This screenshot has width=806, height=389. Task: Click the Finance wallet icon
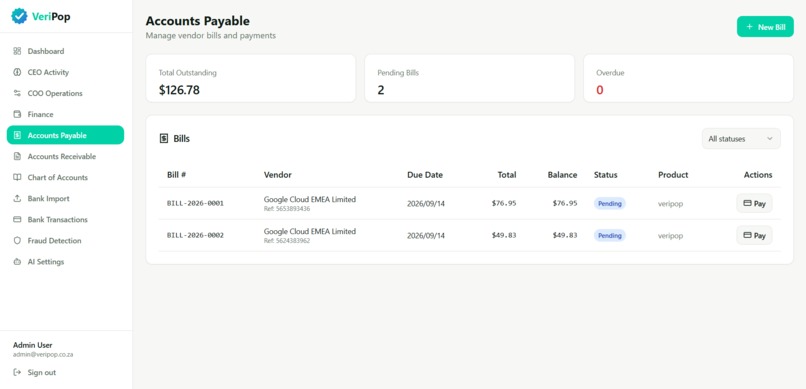pyautogui.click(x=17, y=115)
